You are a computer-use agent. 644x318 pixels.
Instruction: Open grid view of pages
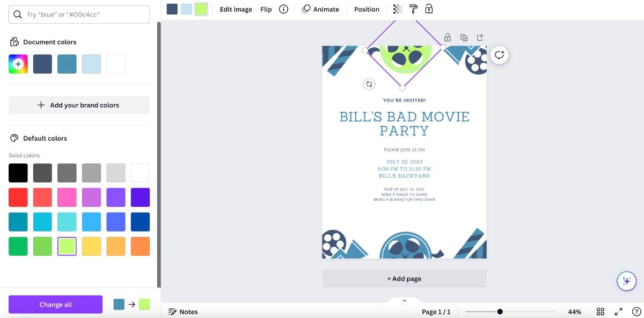click(601, 312)
